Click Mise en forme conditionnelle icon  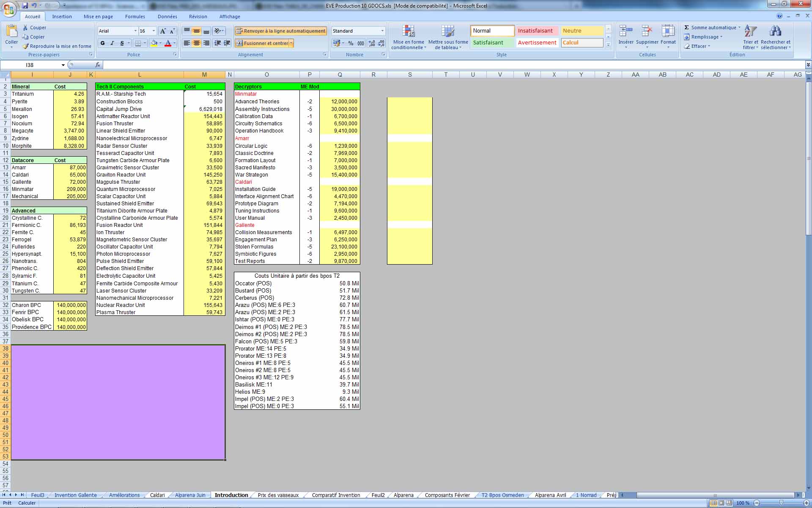point(408,31)
